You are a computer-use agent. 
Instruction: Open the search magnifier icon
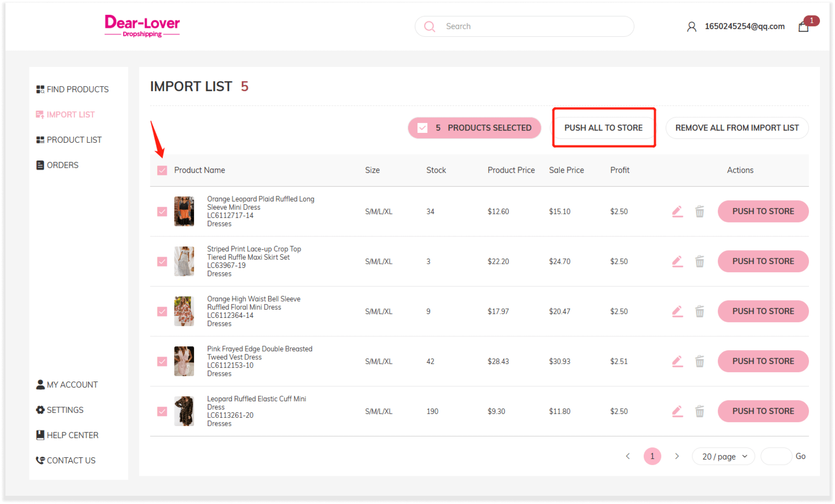[430, 26]
